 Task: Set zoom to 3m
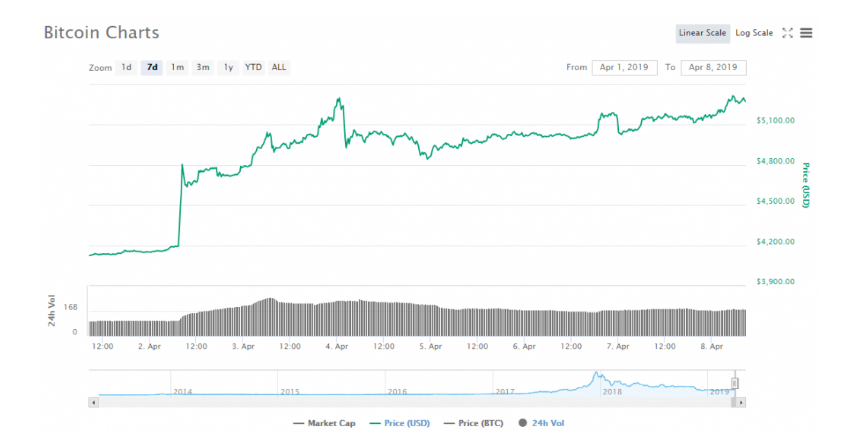pos(203,68)
